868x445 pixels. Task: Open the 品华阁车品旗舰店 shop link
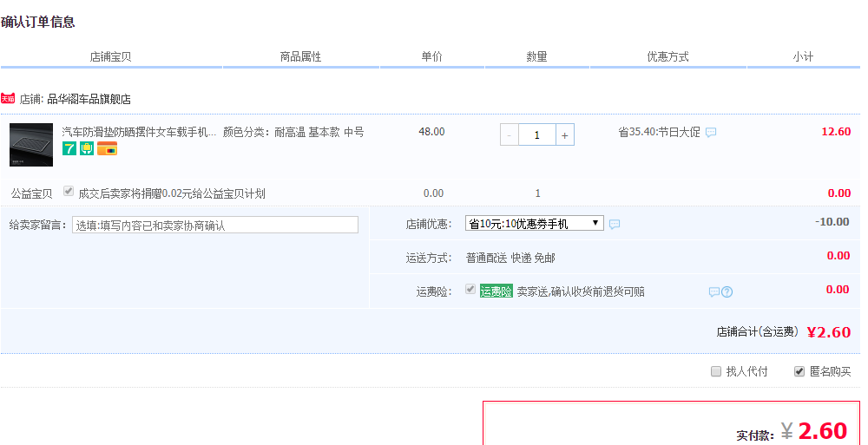pos(89,99)
